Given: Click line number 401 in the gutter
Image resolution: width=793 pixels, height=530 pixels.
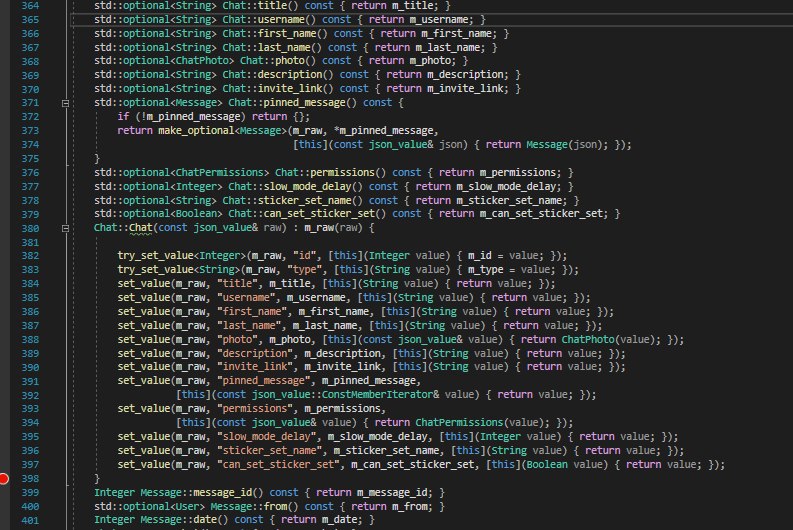Looking at the screenshot, I should point(30,520).
